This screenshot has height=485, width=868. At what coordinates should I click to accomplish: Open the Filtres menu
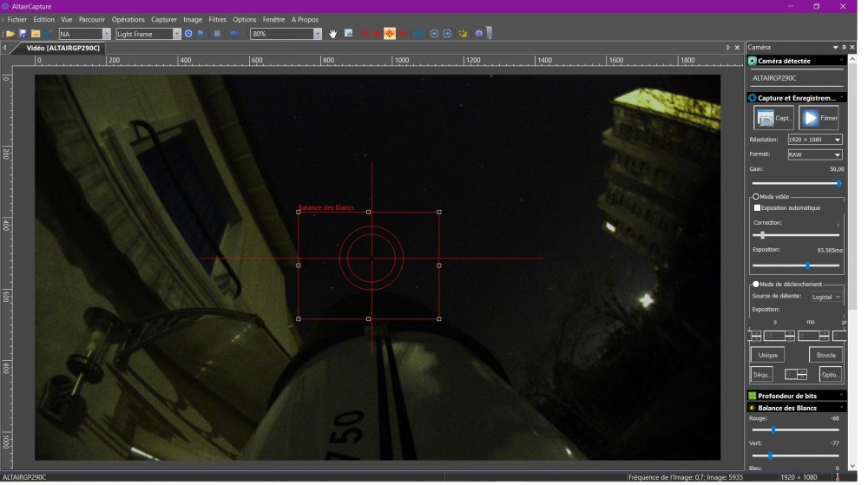(218, 19)
